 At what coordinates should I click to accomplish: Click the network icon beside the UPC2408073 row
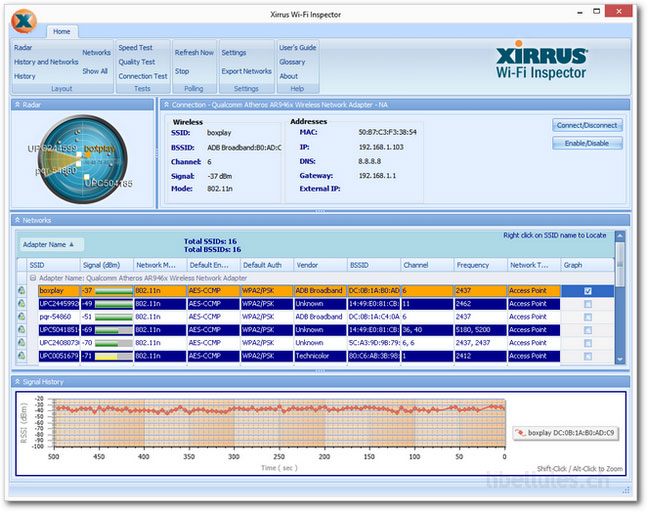pos(21,343)
